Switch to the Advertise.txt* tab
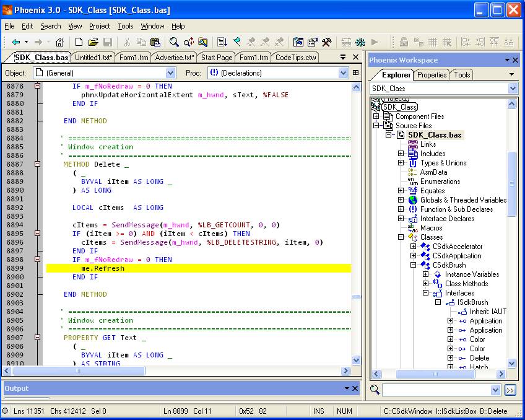The width and height of the screenshot is (525, 420). click(174, 58)
